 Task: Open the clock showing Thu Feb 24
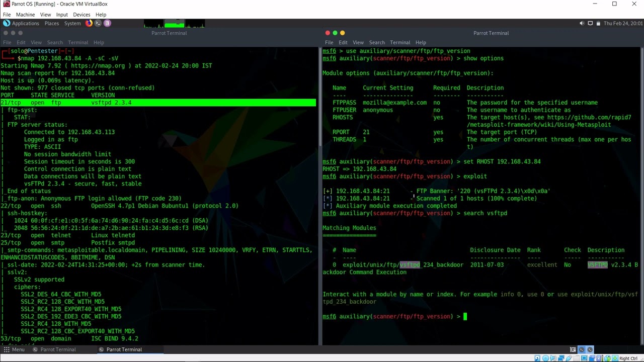(623, 23)
